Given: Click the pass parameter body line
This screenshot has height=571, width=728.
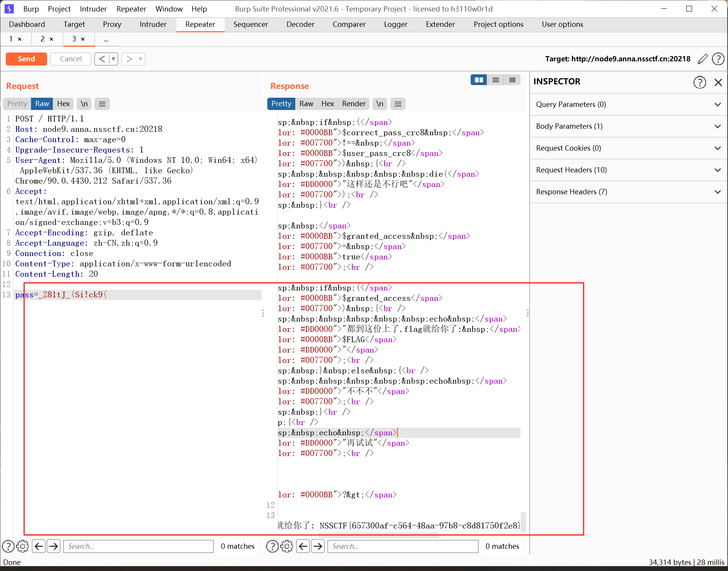Looking at the screenshot, I should click(x=138, y=295).
